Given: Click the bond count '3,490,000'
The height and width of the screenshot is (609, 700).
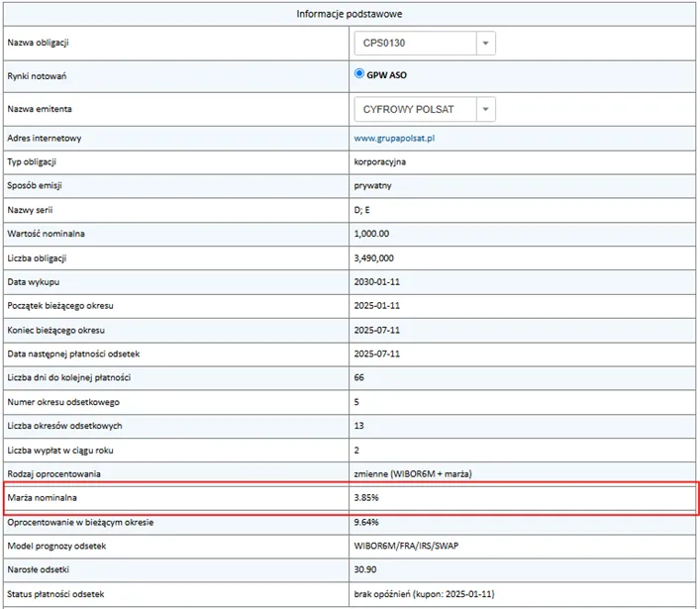Looking at the screenshot, I should click(374, 258).
